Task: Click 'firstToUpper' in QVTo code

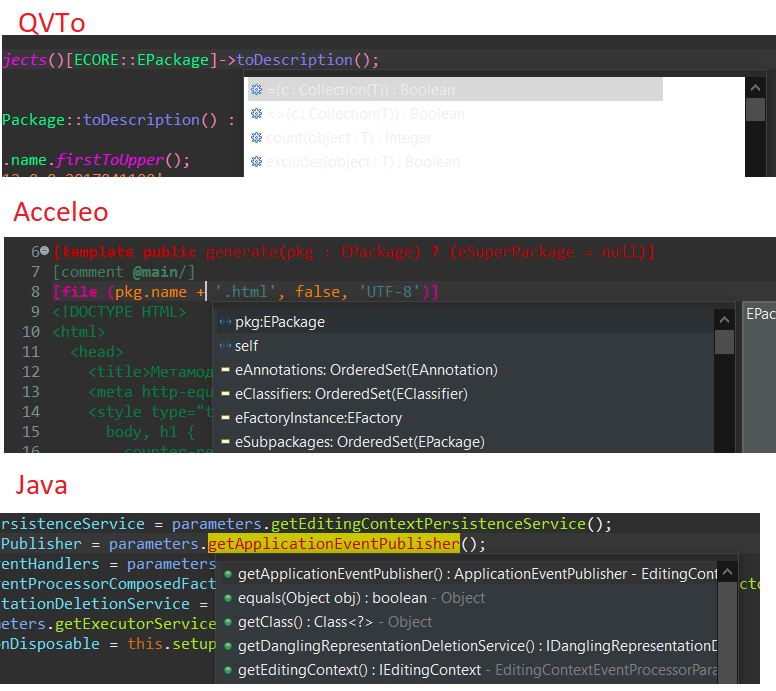Action: (110, 160)
